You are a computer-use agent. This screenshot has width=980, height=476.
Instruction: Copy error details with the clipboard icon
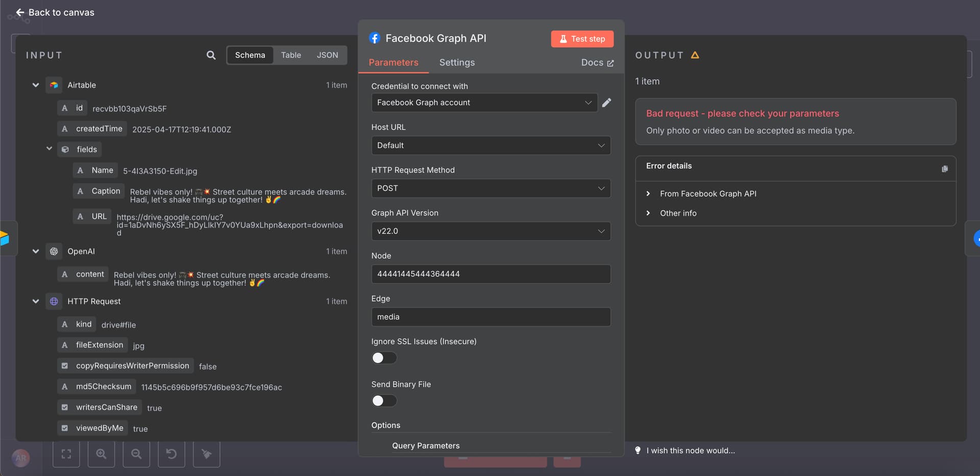(x=944, y=169)
